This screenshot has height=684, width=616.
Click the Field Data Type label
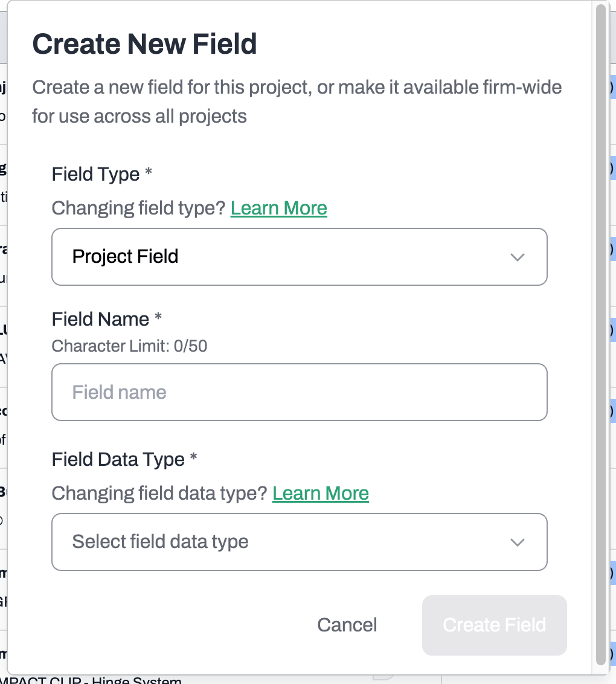coord(118,459)
